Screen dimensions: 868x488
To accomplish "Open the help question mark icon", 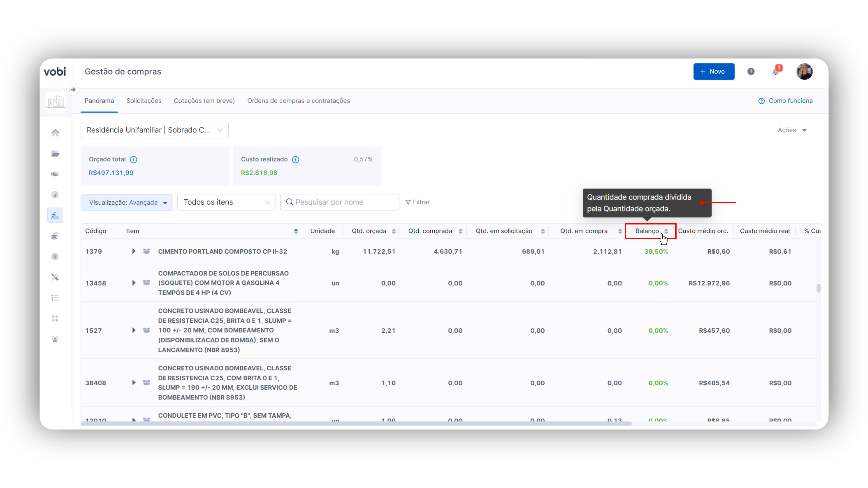I will point(751,71).
